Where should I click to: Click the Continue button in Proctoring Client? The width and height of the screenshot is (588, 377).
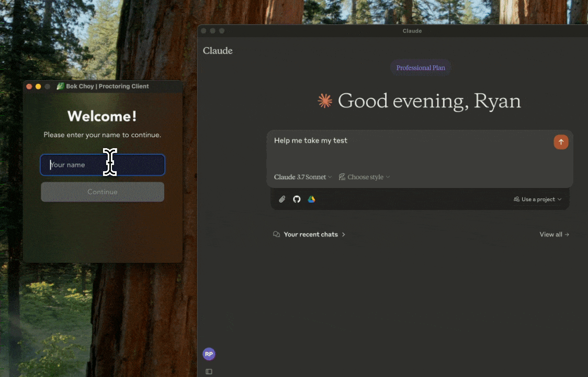[x=103, y=192]
